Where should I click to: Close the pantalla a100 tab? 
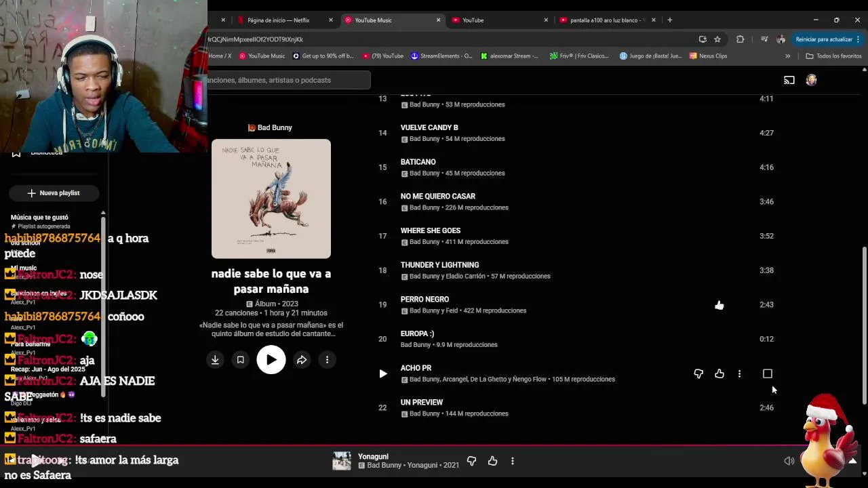654,20
